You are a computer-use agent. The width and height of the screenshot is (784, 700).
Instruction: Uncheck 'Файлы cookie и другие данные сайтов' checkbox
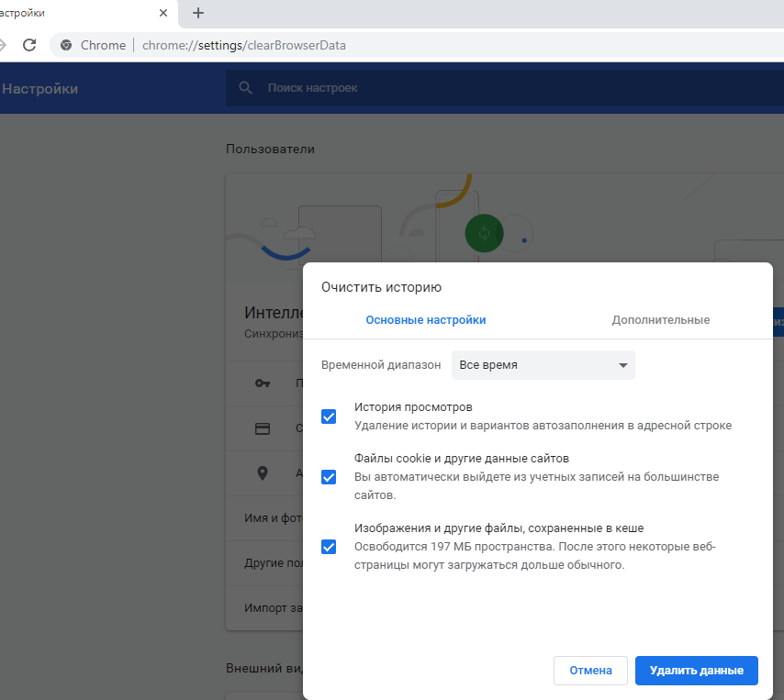329,477
